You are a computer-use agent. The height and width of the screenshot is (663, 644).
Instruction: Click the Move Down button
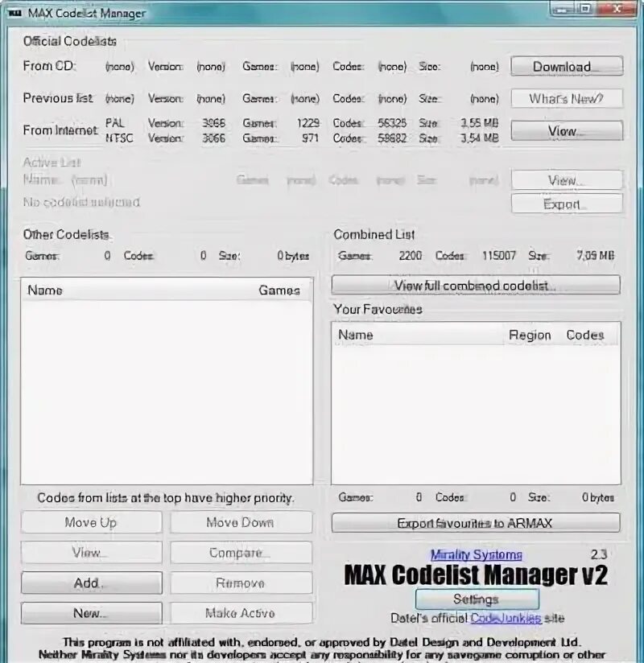[x=242, y=523]
